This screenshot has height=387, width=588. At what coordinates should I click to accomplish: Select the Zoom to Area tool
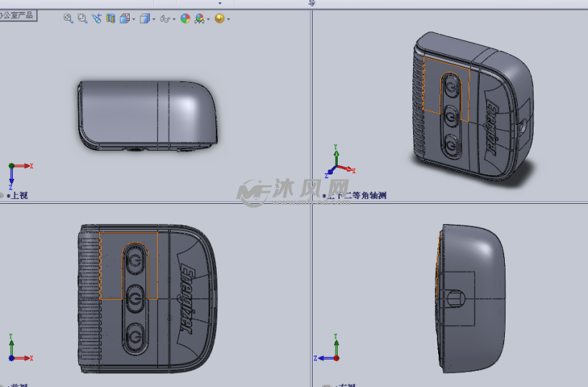tap(82, 19)
